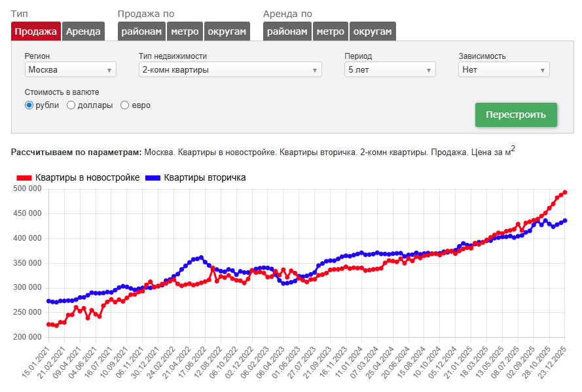Click the last blue data point on the chart
The height and width of the screenshot is (392, 582).
(x=565, y=221)
